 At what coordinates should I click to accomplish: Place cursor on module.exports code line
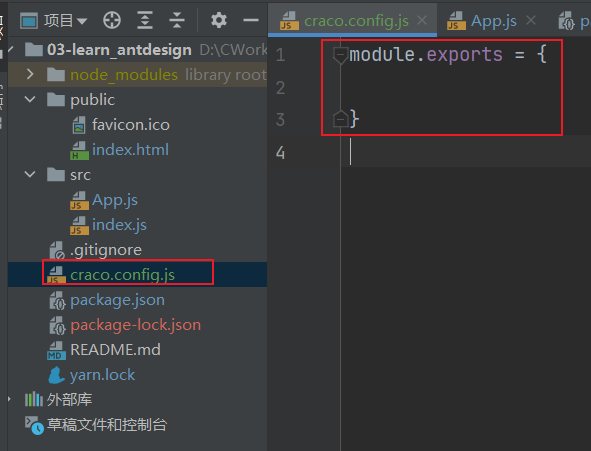[448, 55]
